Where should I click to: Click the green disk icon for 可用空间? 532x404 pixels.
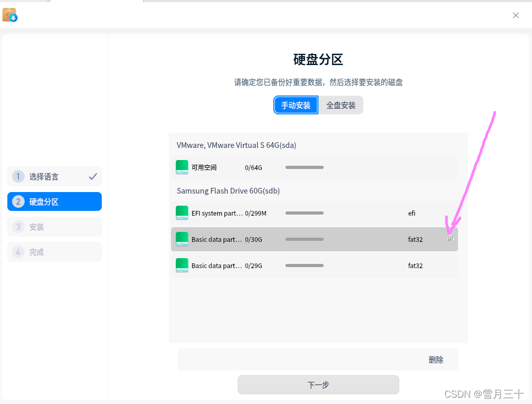[x=182, y=167]
